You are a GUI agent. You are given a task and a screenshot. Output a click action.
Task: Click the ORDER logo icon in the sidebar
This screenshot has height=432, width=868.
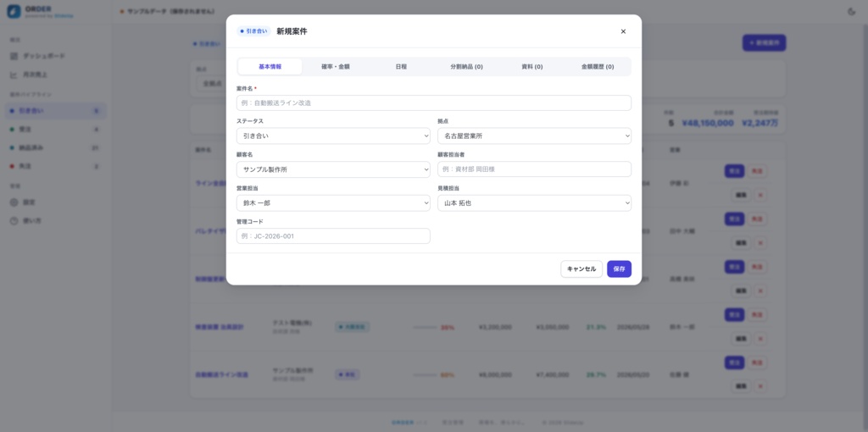pos(14,12)
